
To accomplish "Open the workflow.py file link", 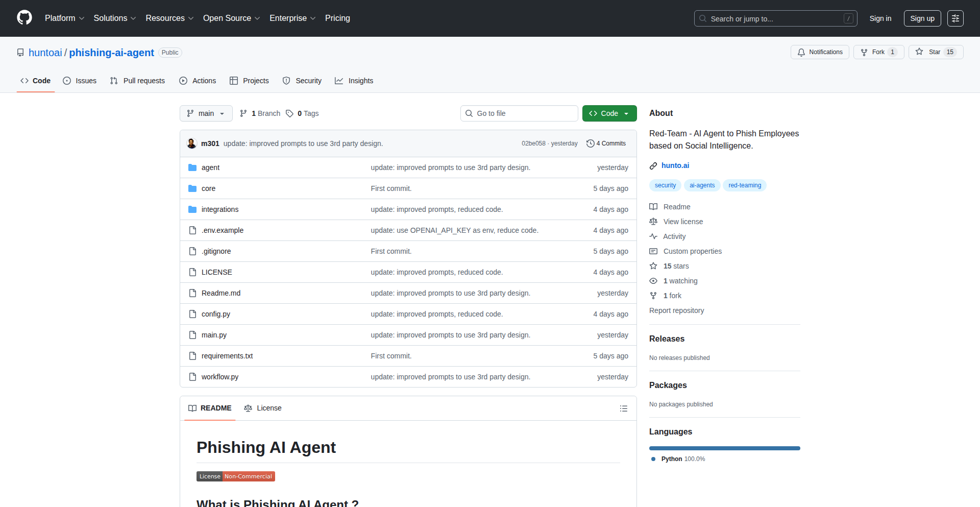I will (219, 377).
